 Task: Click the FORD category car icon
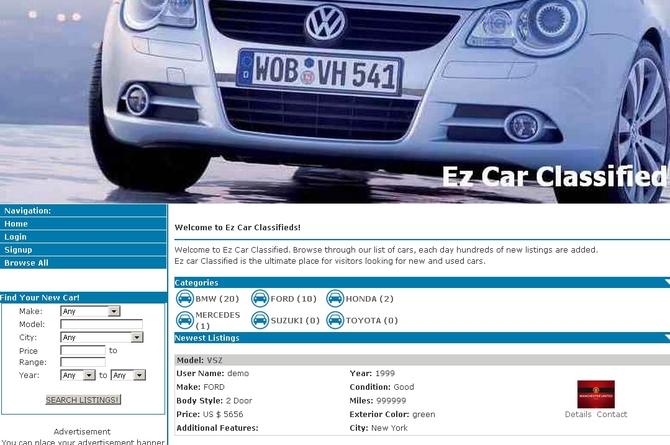(260, 298)
